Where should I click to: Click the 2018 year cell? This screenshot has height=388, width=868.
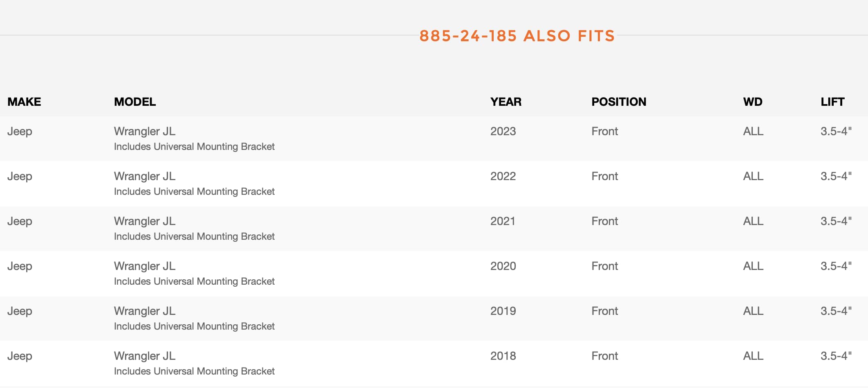tap(503, 356)
